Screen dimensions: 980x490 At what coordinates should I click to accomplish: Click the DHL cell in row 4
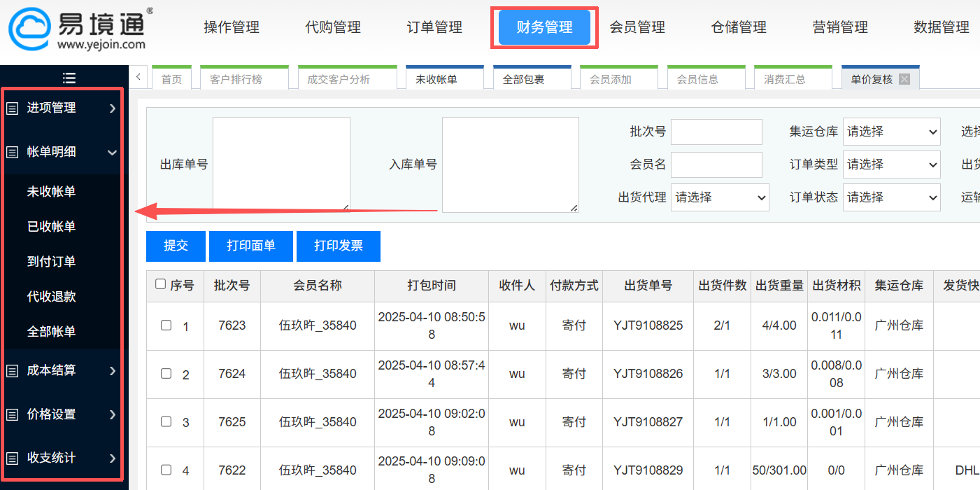click(967, 470)
